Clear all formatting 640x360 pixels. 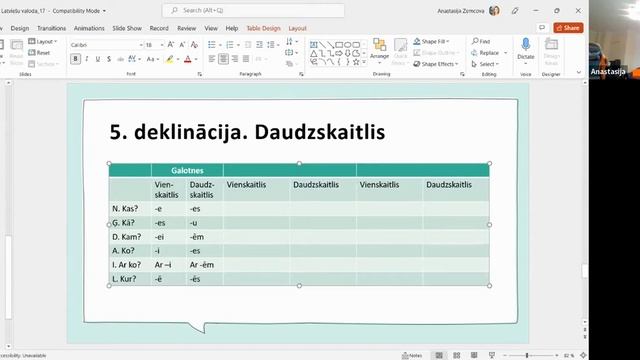(x=194, y=44)
